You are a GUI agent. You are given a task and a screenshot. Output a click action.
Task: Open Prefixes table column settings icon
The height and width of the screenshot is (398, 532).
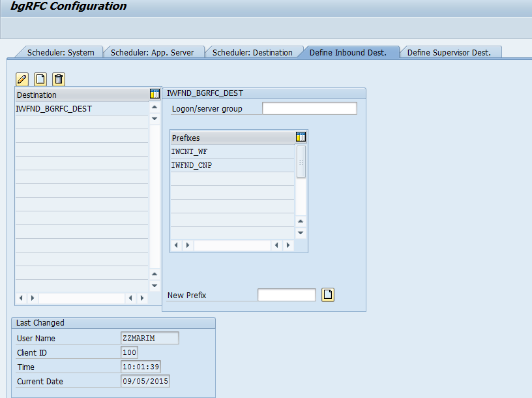[x=301, y=137]
